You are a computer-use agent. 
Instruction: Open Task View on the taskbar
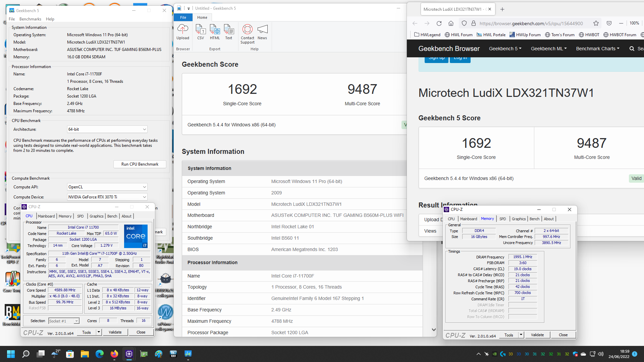[x=41, y=354]
